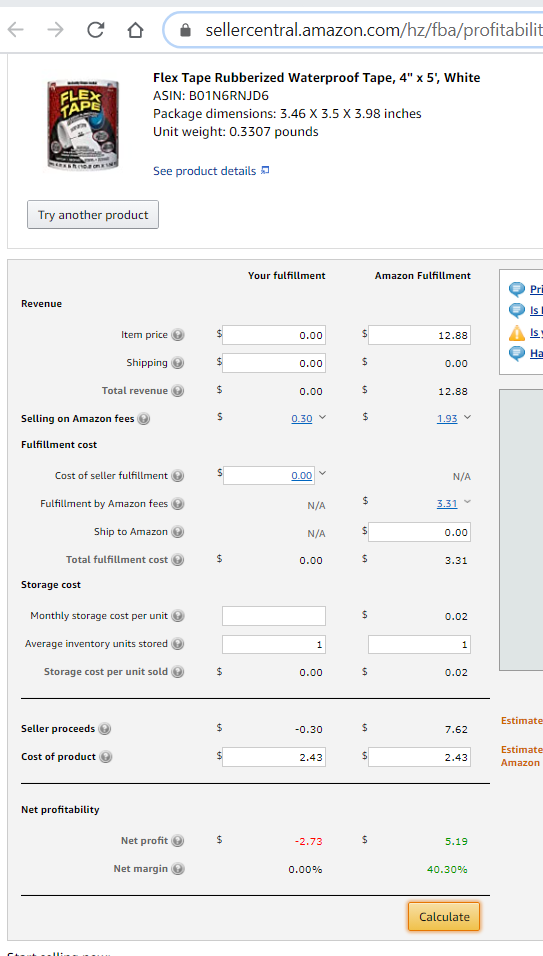This screenshot has width=543, height=956.
Task: Click the 7.62 seller proceeds value
Action: pyautogui.click(x=456, y=729)
